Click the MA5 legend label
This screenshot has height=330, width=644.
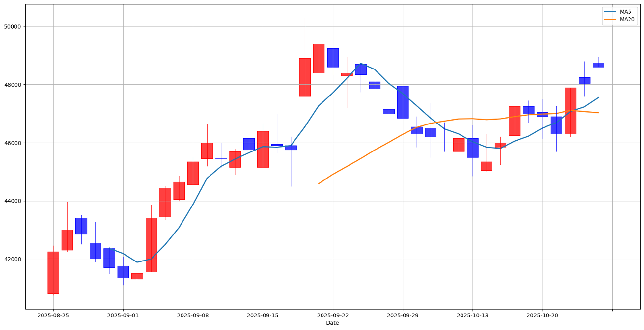tap(625, 12)
